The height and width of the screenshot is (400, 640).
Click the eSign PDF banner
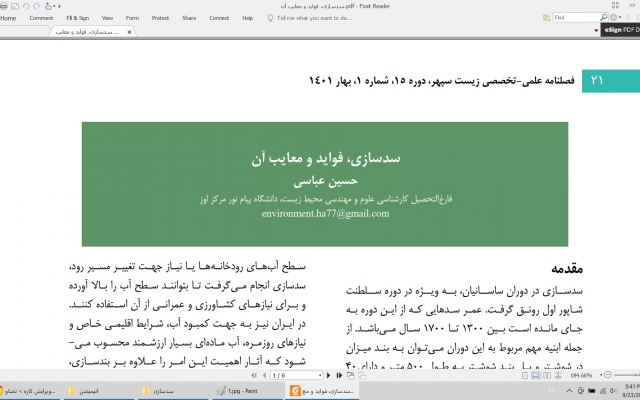tap(620, 30)
